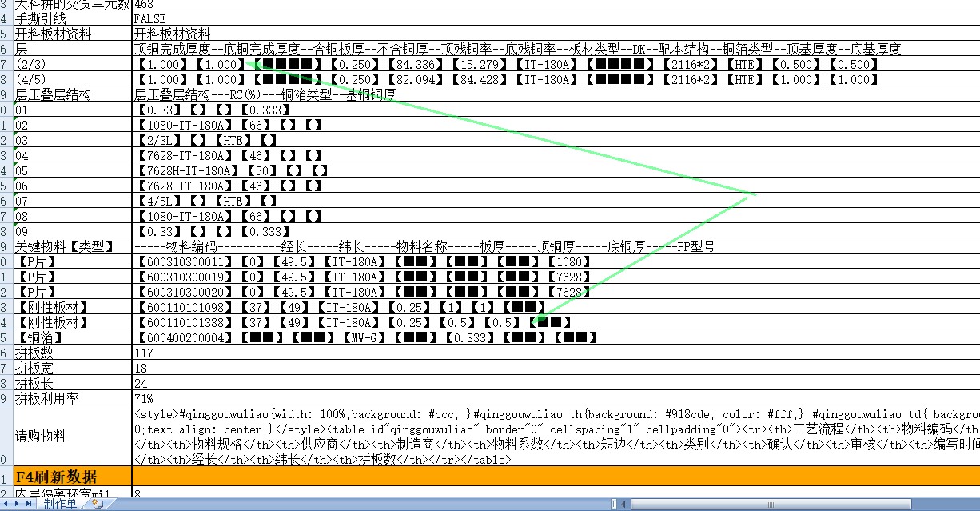Select the cell containing 600310300011 material code
The height and width of the screenshot is (511, 980).
pyautogui.click(x=556, y=261)
